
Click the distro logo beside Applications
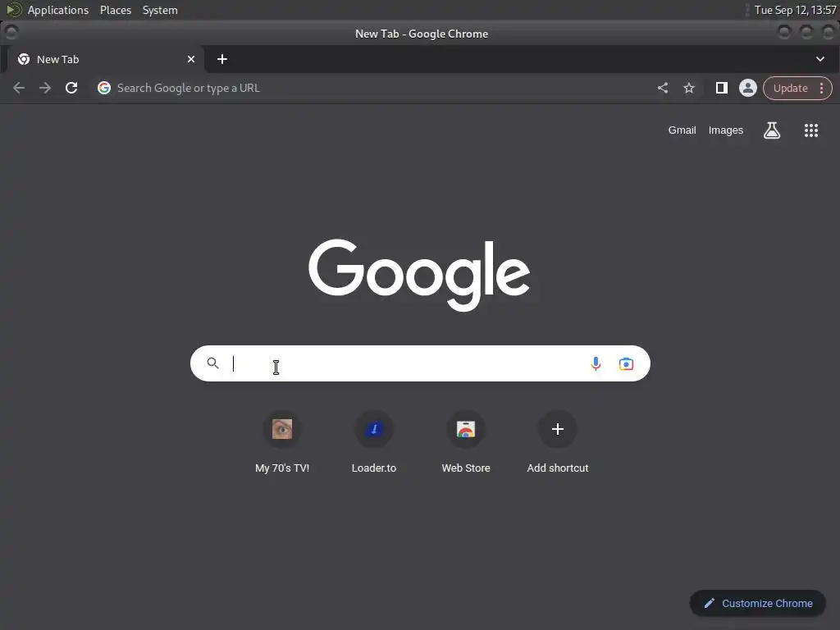(14, 10)
